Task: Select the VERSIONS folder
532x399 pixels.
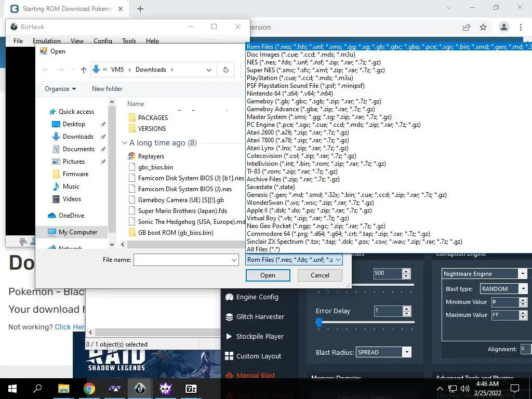Action: (152, 129)
